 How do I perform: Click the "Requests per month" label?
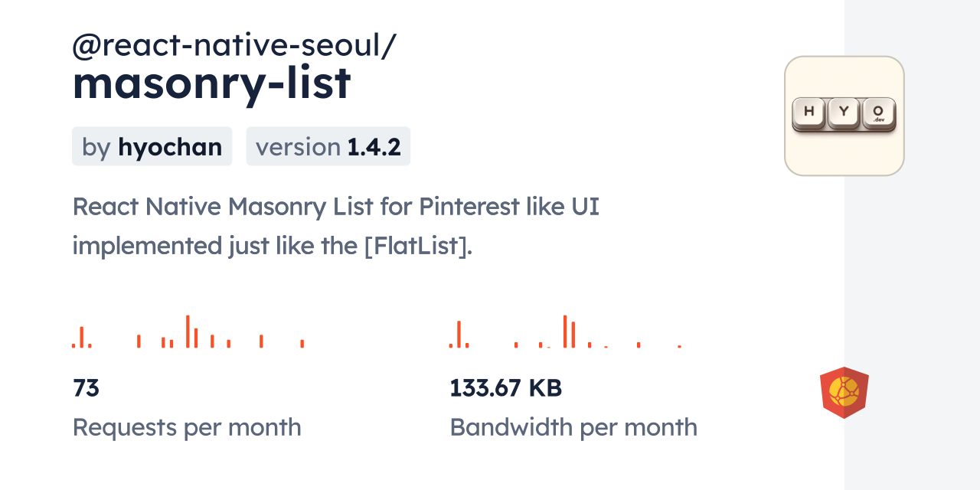point(187,427)
